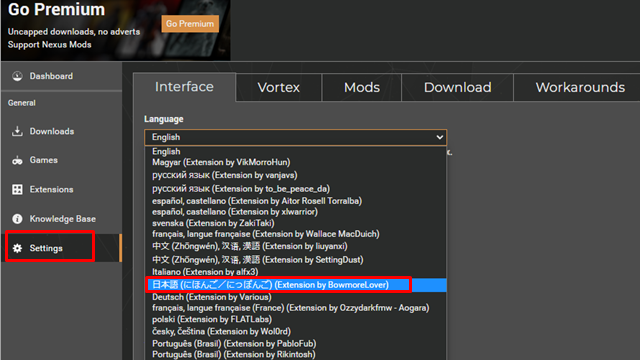Select Português (Brasil) by Rikintosh
Viewport: 640px width, 360px height.
296,355
